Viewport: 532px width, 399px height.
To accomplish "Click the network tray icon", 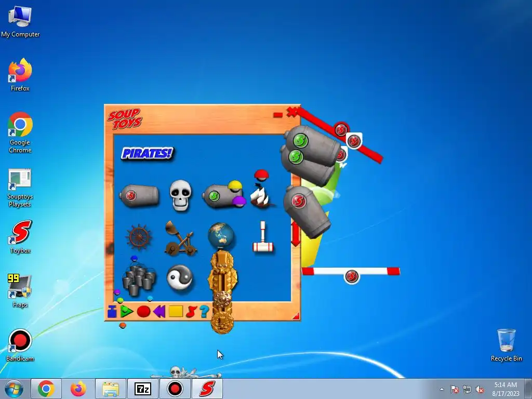I will coord(467,389).
